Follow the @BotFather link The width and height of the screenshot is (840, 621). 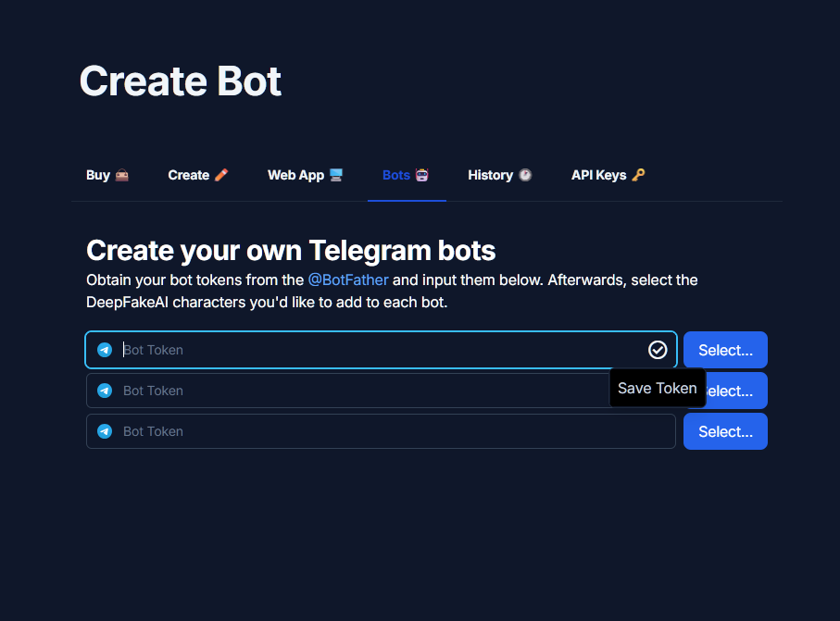tap(348, 279)
